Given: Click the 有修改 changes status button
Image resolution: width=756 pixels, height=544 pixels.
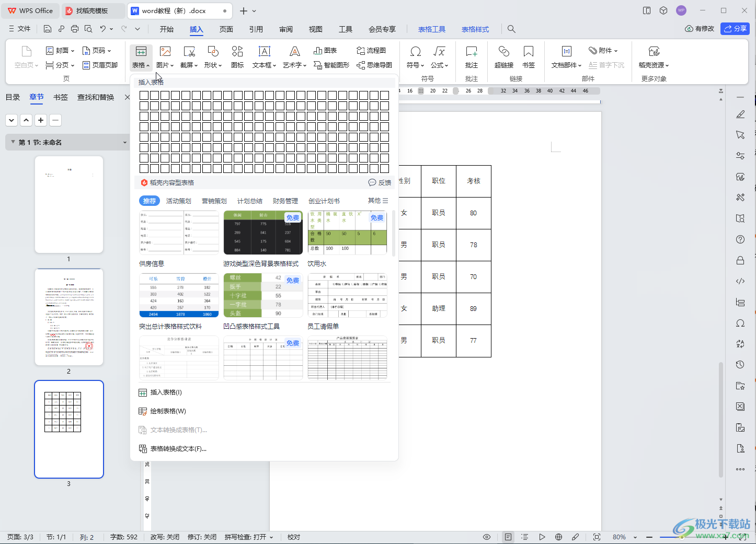Looking at the screenshot, I should coord(700,29).
